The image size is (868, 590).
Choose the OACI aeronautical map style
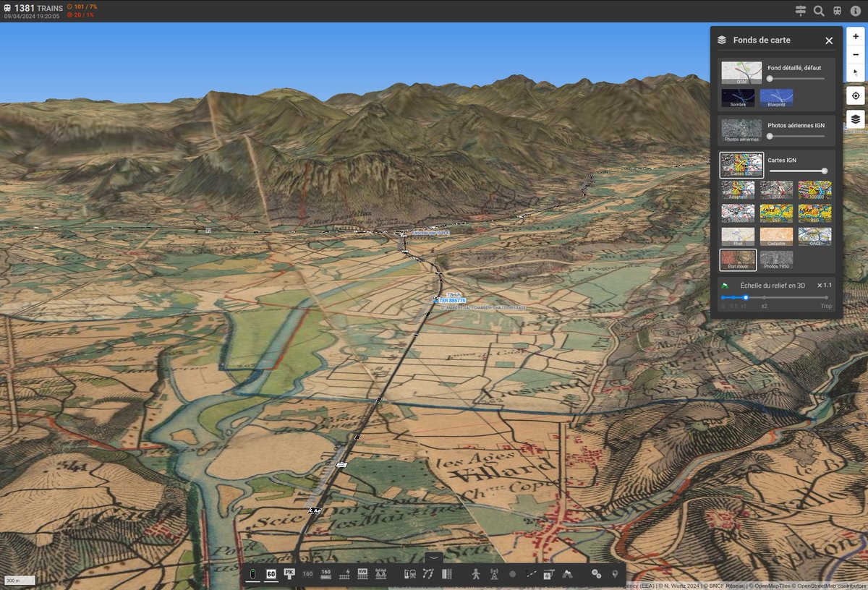click(x=814, y=237)
